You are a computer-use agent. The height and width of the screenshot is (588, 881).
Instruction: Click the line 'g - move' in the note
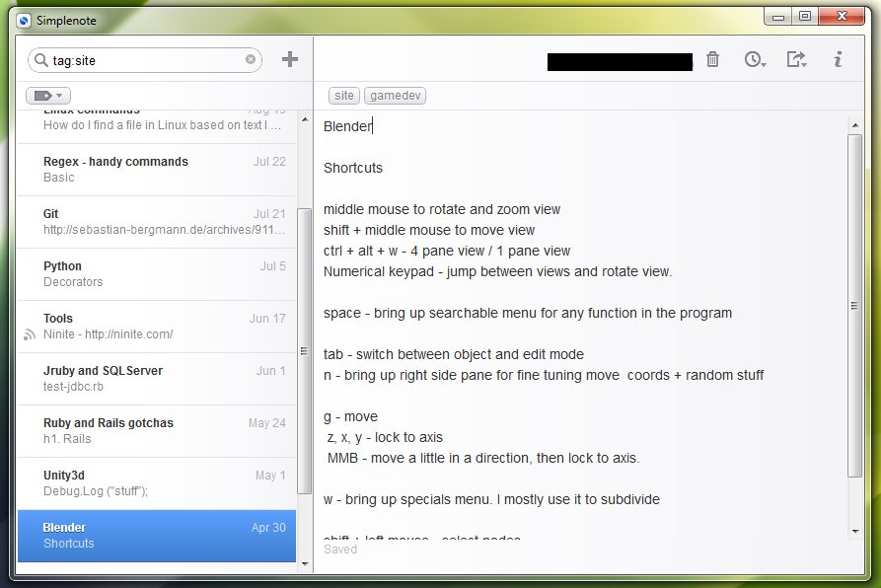click(x=350, y=416)
